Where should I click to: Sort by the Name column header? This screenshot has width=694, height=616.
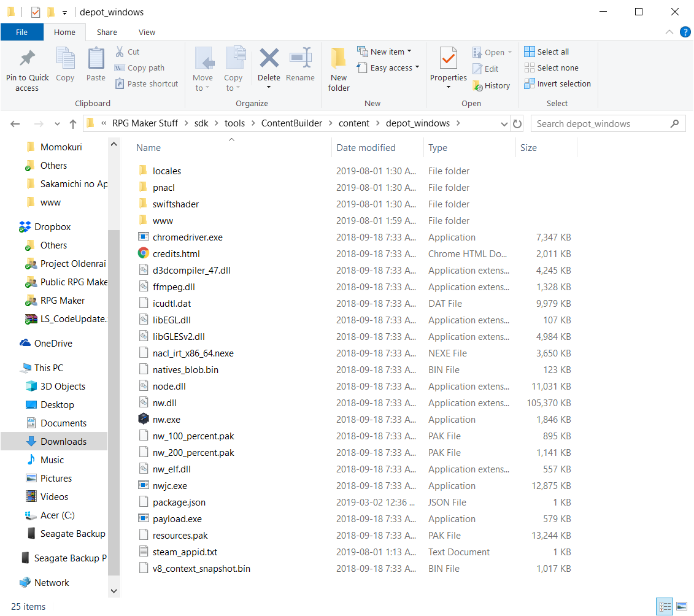point(231,148)
